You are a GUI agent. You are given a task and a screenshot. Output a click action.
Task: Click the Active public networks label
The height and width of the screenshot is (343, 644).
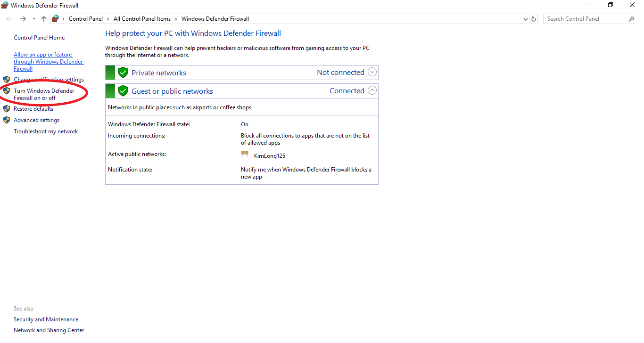137,154
